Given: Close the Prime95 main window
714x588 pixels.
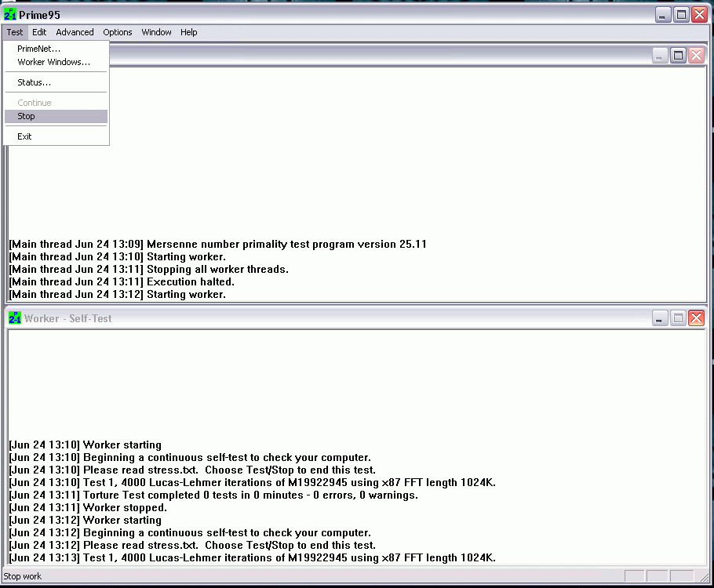Looking at the screenshot, I should (699, 15).
